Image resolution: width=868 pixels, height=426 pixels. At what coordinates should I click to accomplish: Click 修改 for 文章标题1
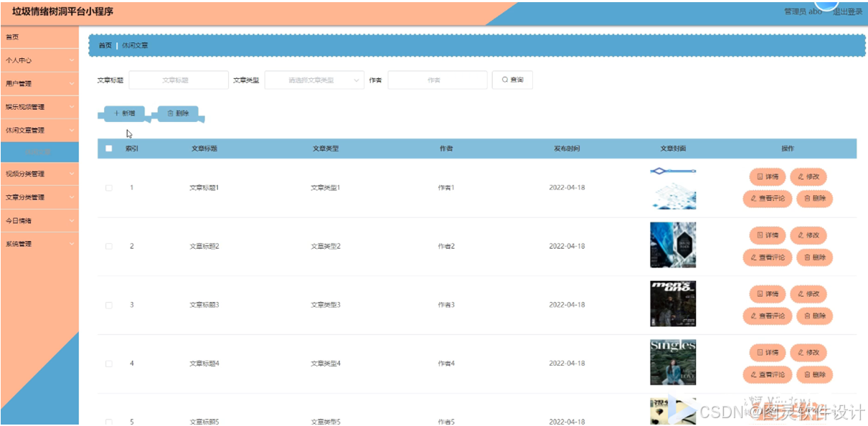pyautogui.click(x=808, y=176)
